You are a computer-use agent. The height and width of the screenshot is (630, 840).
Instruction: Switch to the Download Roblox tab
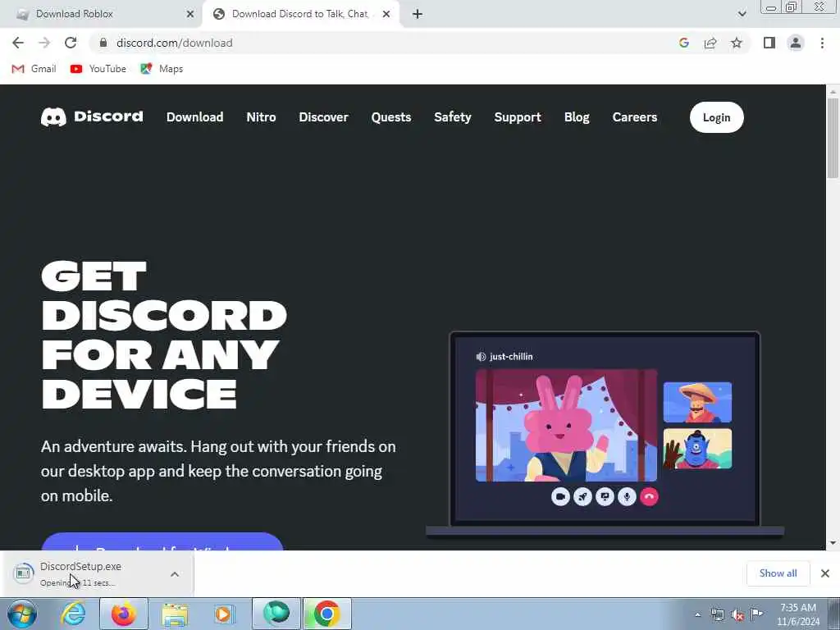point(101,14)
